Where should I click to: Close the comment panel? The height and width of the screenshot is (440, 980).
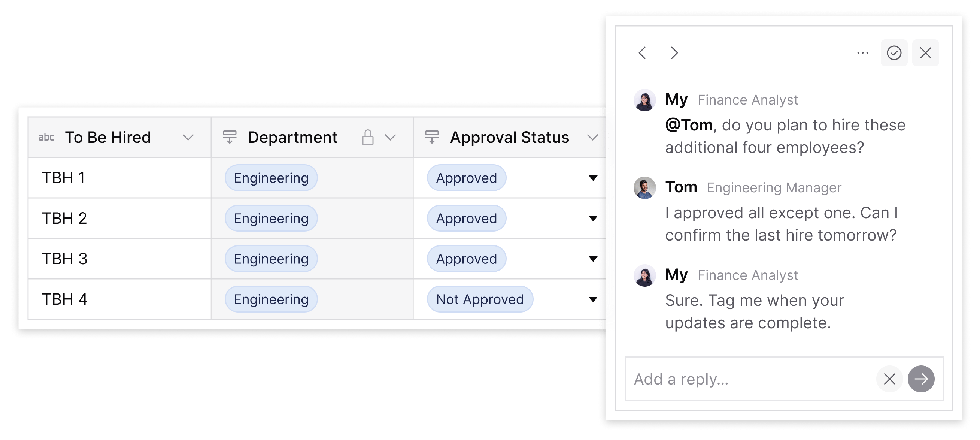pos(926,52)
